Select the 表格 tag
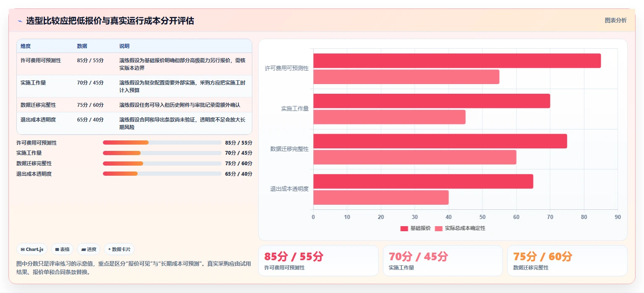This screenshot has width=644, height=293. pyautogui.click(x=62, y=249)
